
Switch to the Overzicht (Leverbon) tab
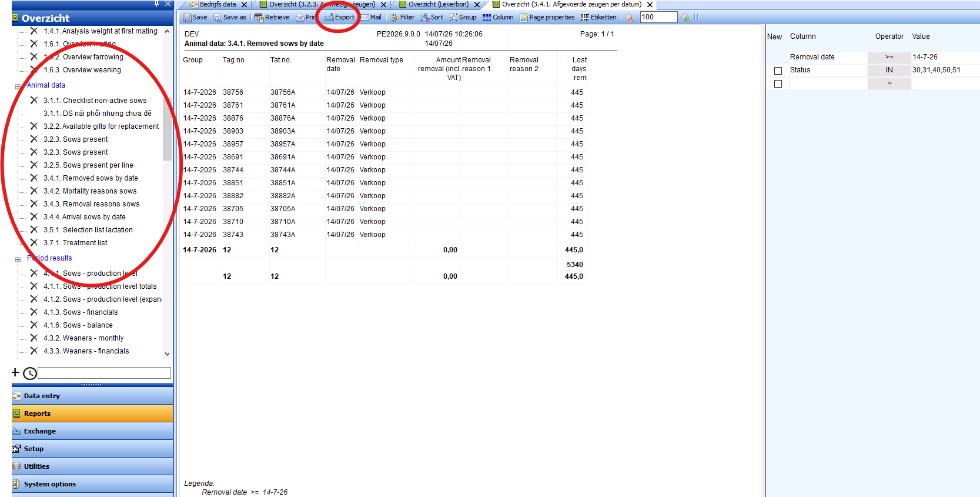(439, 5)
